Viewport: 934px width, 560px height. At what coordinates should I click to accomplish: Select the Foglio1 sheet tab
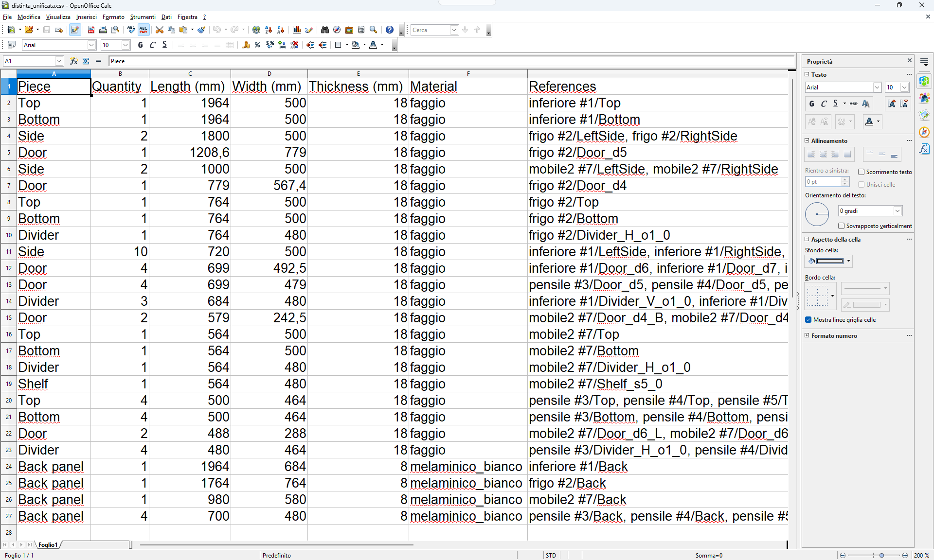click(48, 545)
